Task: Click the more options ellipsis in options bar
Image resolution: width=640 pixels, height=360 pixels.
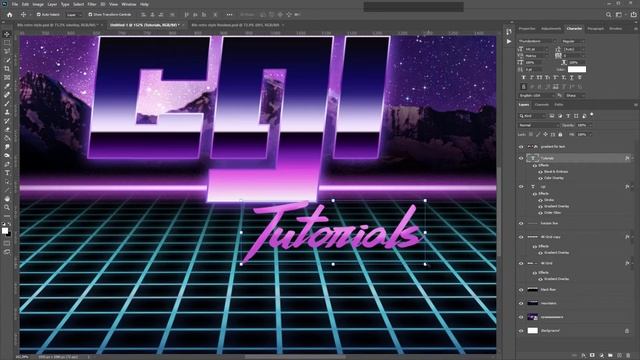Action: 229,15
